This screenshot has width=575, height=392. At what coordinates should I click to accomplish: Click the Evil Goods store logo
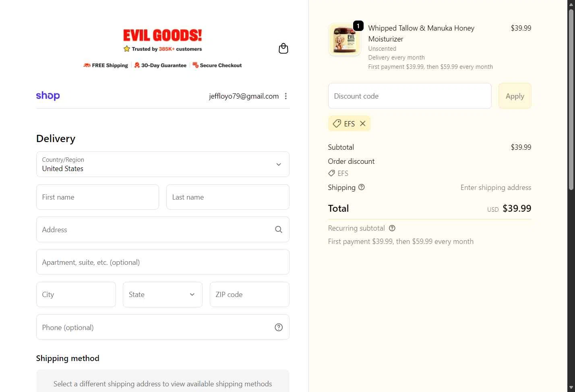tap(163, 35)
